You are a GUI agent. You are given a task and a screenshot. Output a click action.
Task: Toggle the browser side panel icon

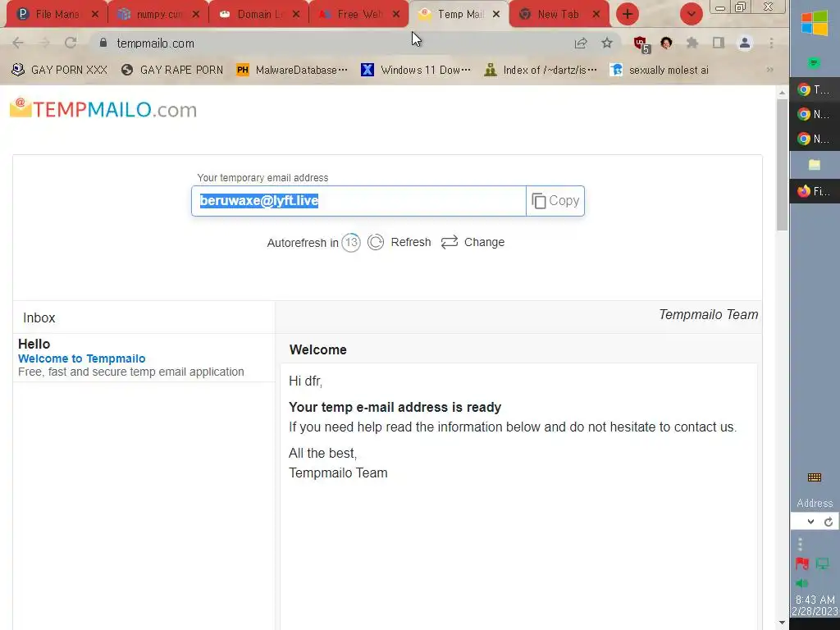719,43
